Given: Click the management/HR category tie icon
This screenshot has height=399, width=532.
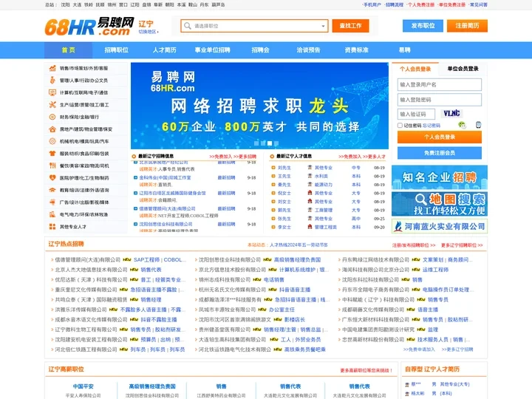Looking at the screenshot, I should (x=52, y=81).
